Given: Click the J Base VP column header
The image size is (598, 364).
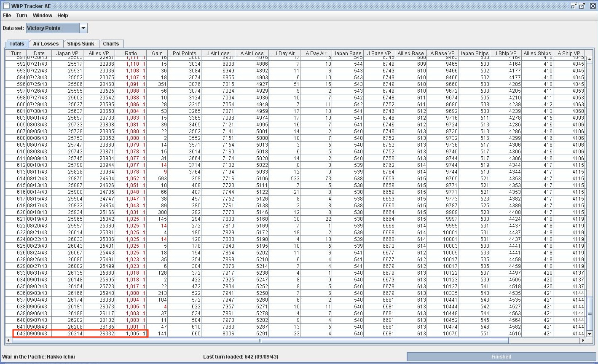Looking at the screenshot, I should click(x=379, y=54).
